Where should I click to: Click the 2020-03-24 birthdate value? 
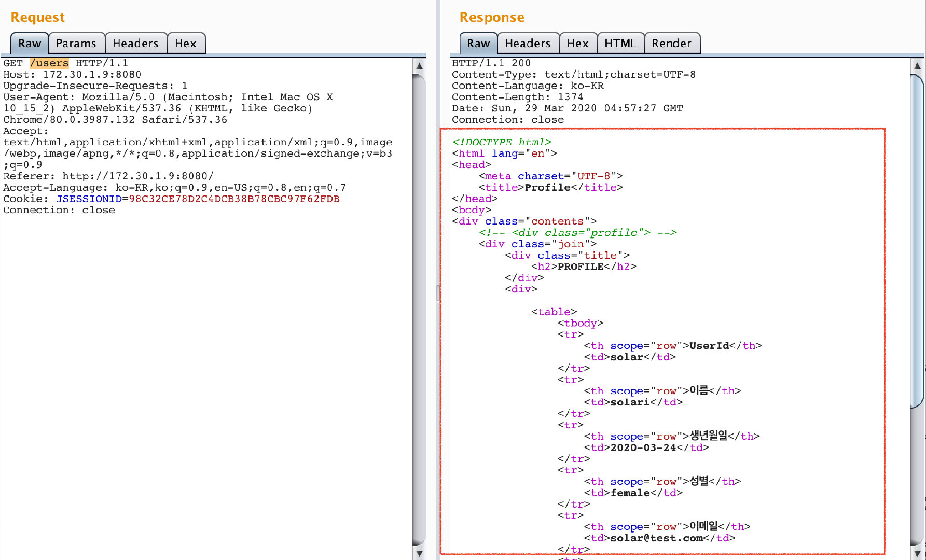point(643,448)
